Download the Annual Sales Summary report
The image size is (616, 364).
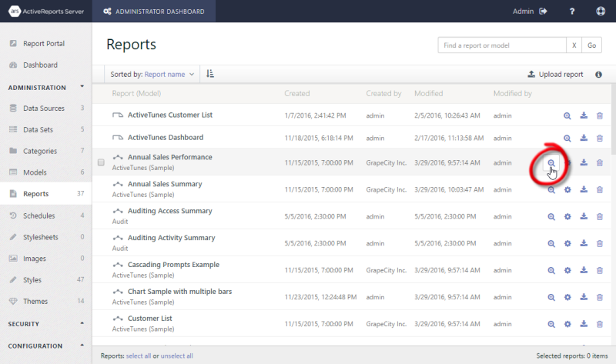pos(584,189)
